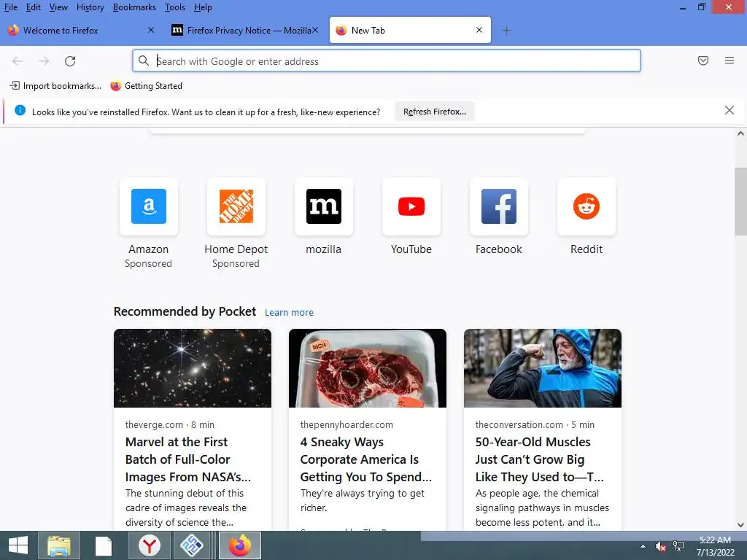
Task: Open the blue diamond app in taskbar
Action: pyautogui.click(x=192, y=545)
